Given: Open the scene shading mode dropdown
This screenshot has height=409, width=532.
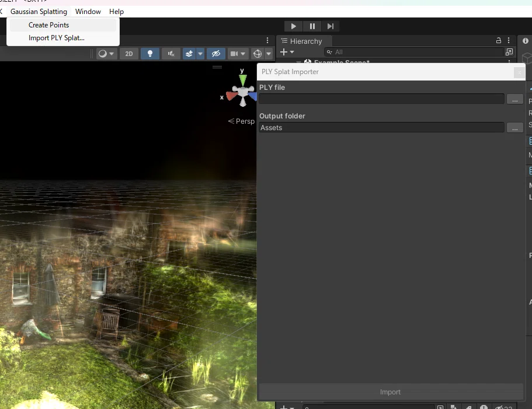Looking at the screenshot, I should 106,54.
